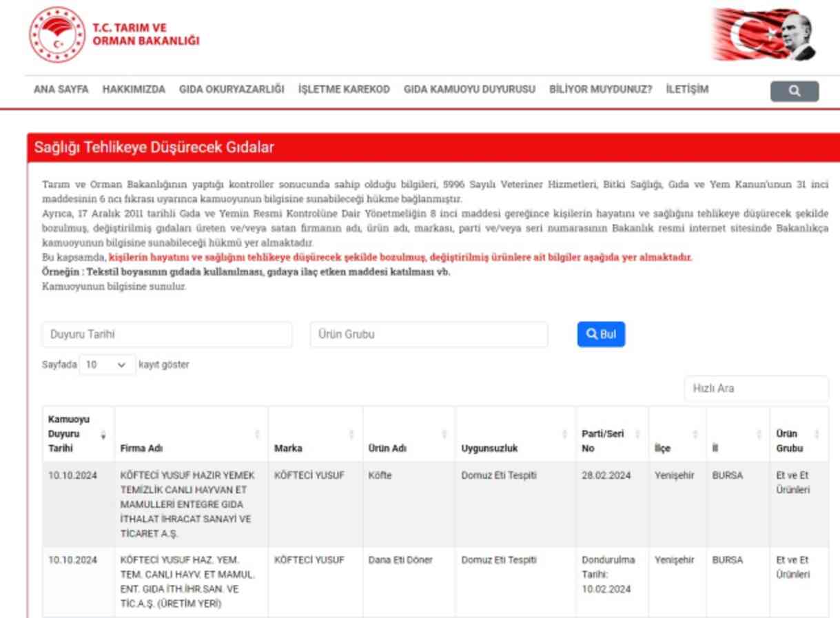Viewport: 840px width, 618px height.
Task: Open the HAKKIMIZDA menu item
Action: click(x=134, y=90)
